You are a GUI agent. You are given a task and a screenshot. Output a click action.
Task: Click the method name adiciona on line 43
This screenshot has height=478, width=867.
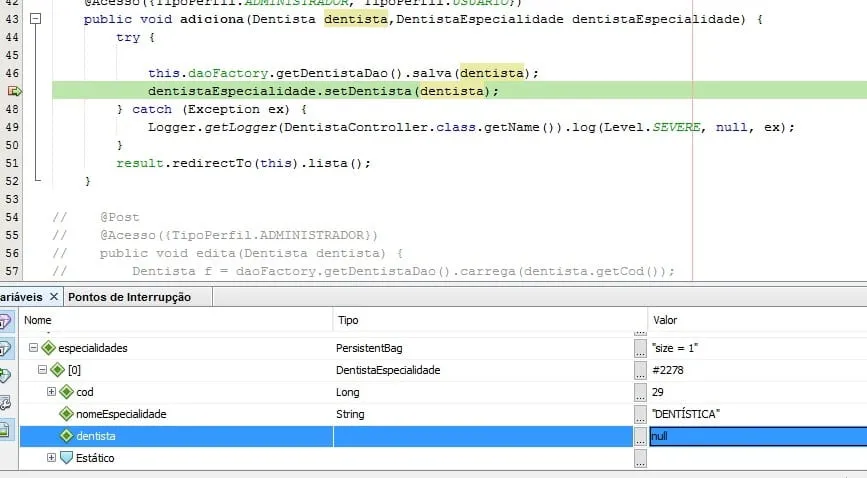[x=212, y=19]
